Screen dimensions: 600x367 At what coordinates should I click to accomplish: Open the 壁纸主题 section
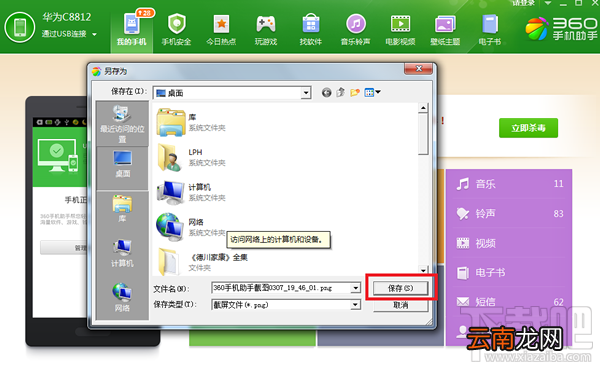tap(445, 30)
